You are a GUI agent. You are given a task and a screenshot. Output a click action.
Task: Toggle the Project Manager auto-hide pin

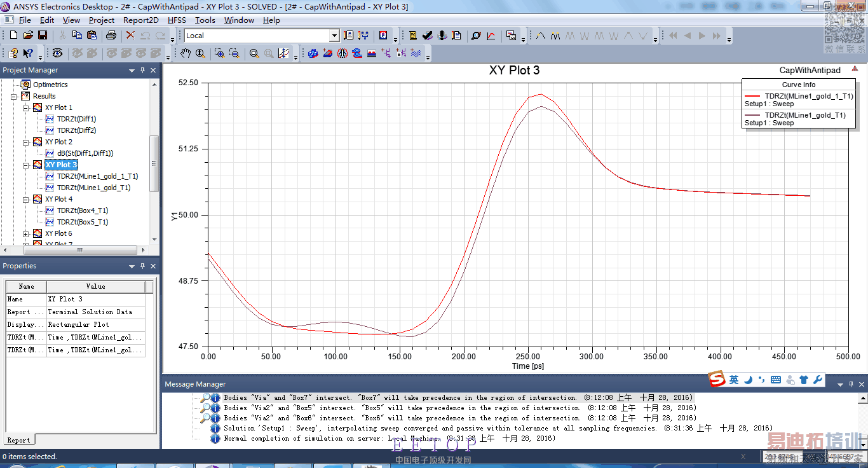click(x=142, y=71)
